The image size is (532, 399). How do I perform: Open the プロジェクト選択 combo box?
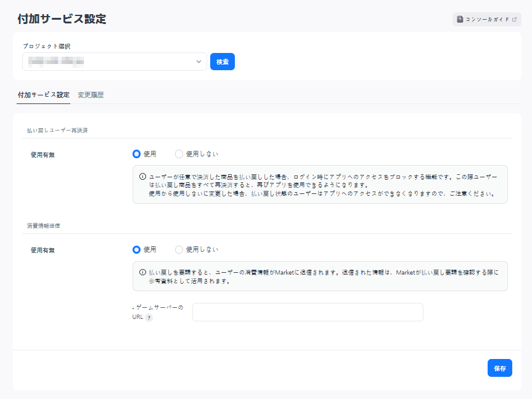(x=114, y=62)
